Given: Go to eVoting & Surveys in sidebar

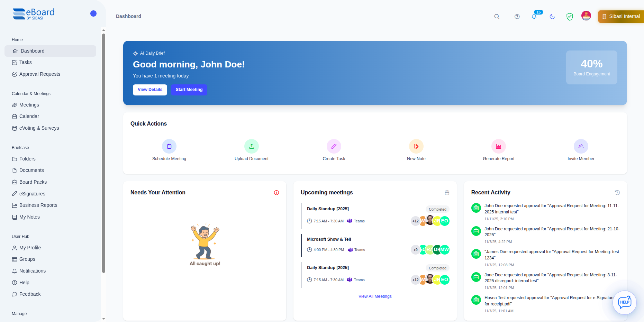Looking at the screenshot, I should [39, 128].
